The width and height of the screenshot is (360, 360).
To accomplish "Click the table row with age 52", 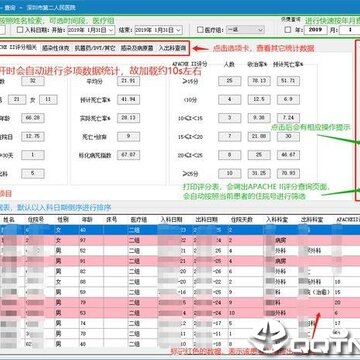I will pos(180,251).
